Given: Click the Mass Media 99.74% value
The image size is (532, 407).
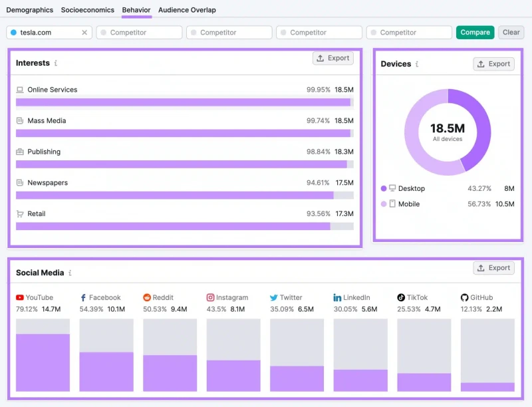Looking at the screenshot, I should [319, 121].
